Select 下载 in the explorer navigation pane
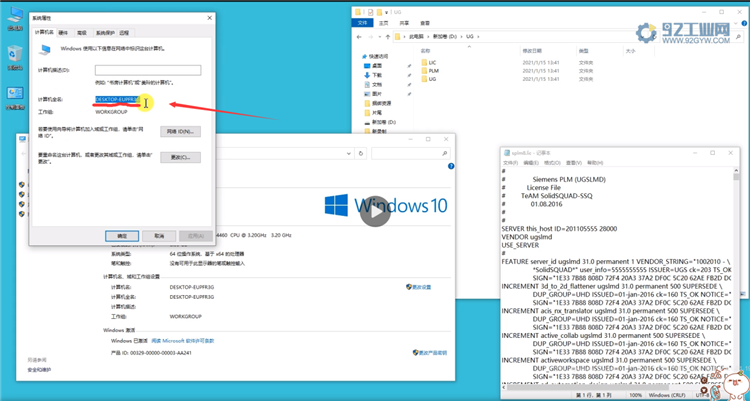 (x=373, y=75)
